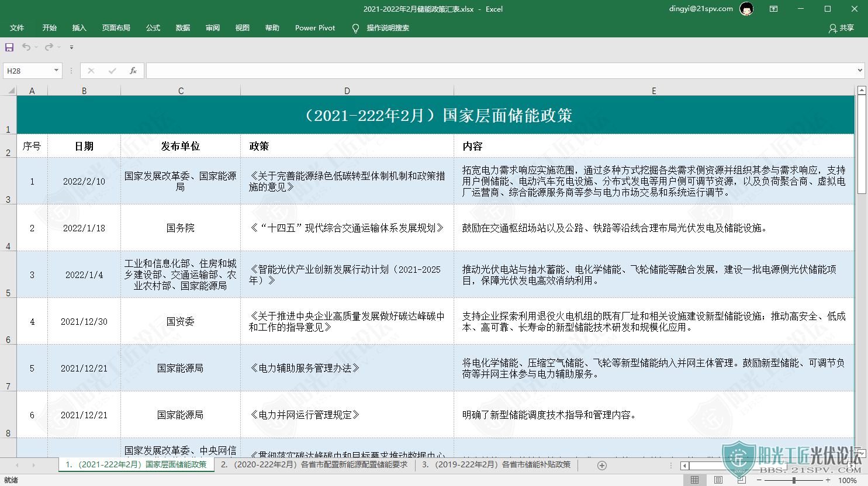
Task: Select column D header
Action: point(347,91)
